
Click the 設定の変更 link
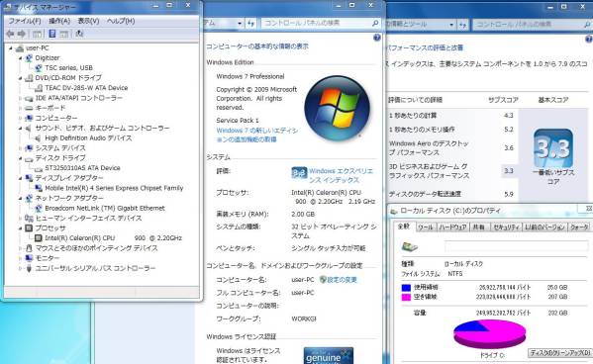[x=342, y=280]
